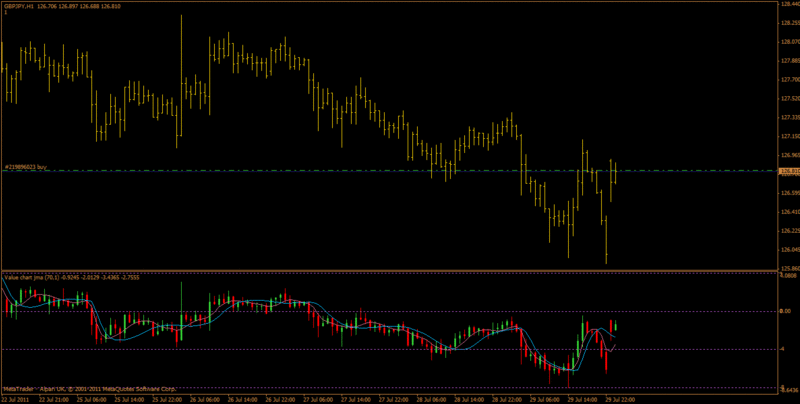The height and width of the screenshot is (404, 800).
Task: Click the 126.225 price scale label
Action: [x=789, y=231]
